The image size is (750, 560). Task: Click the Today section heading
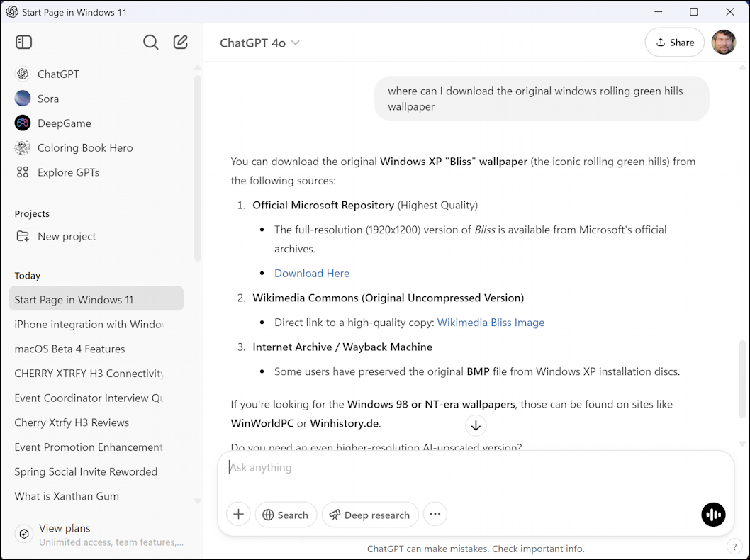[x=27, y=276]
